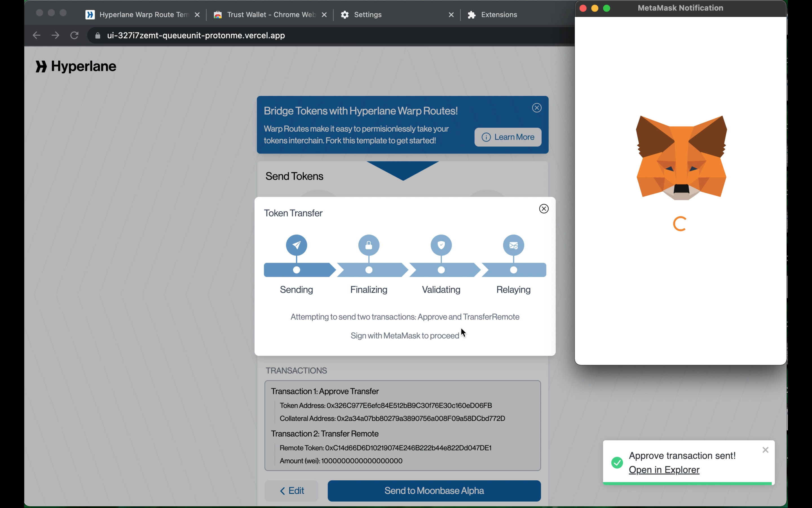Click the Learn More button
812x508 pixels.
[x=508, y=137]
